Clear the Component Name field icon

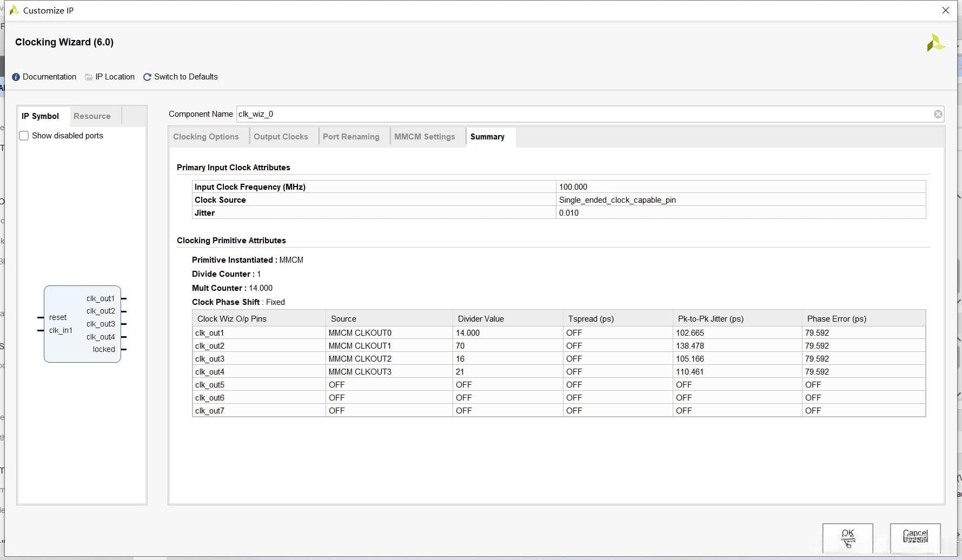[x=938, y=114]
